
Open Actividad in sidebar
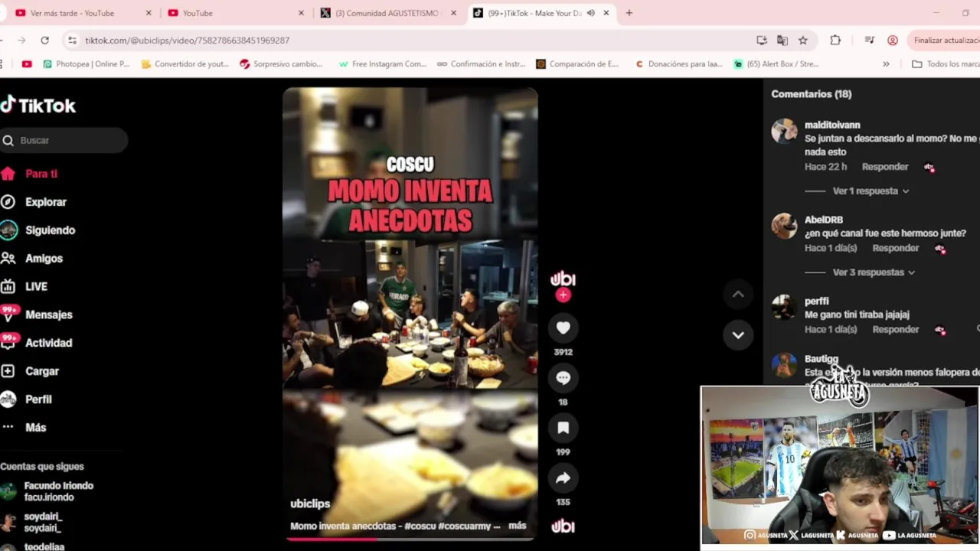tap(37, 343)
